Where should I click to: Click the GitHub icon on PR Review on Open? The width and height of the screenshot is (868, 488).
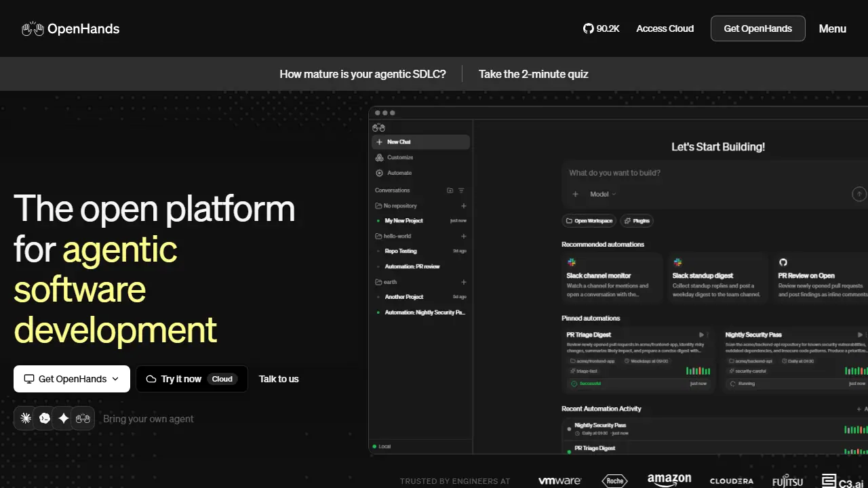point(783,262)
